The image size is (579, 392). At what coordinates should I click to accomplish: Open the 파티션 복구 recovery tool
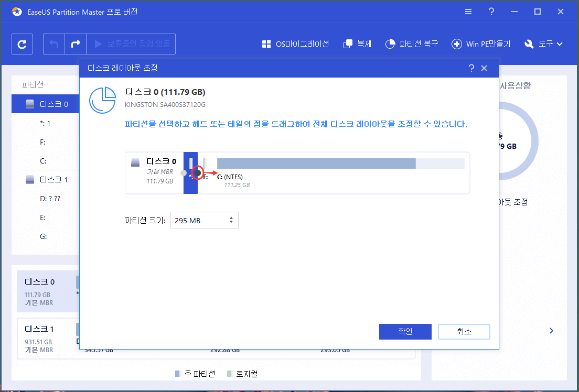click(412, 44)
